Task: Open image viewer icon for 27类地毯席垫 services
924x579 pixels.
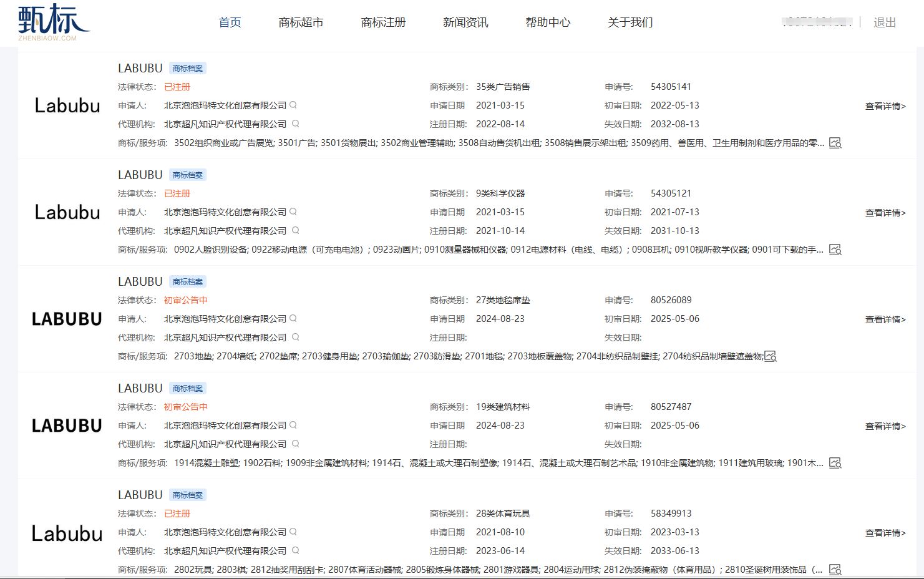Action: click(771, 356)
